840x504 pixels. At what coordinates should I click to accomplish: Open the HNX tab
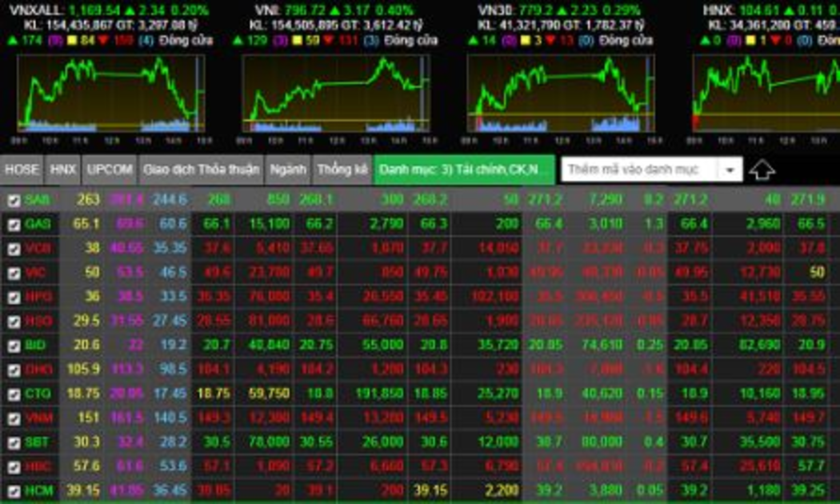[63, 170]
